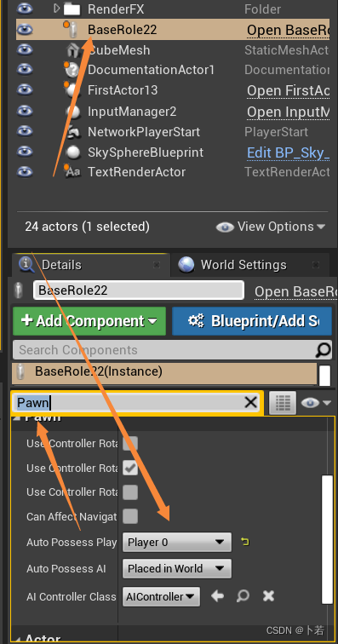Click the CubeMesh static mesh icon

[x=72, y=50]
